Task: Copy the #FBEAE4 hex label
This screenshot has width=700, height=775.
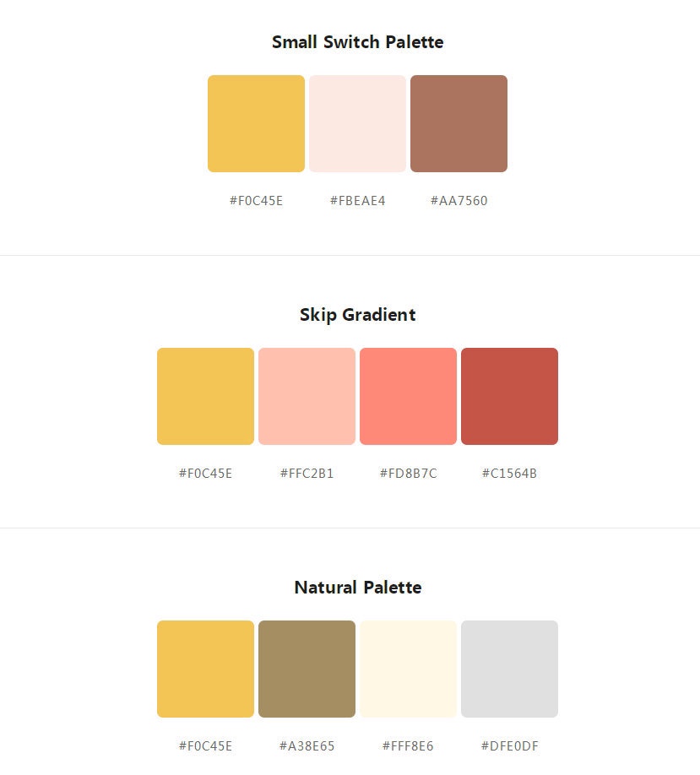Action: coord(357,201)
